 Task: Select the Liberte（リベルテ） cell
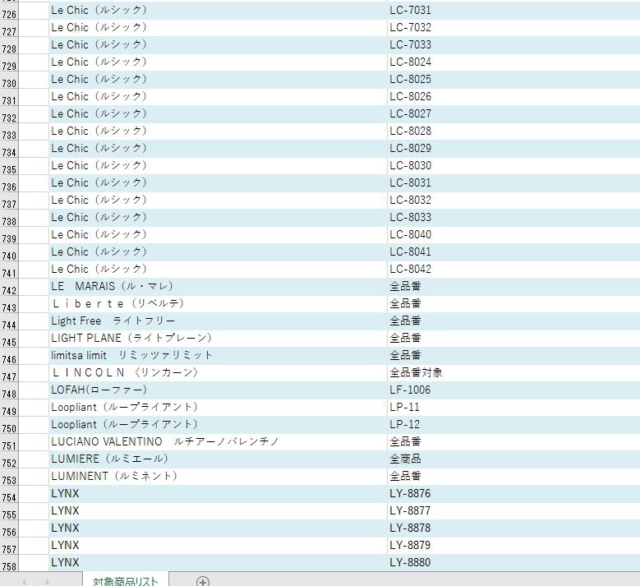click(x=218, y=304)
